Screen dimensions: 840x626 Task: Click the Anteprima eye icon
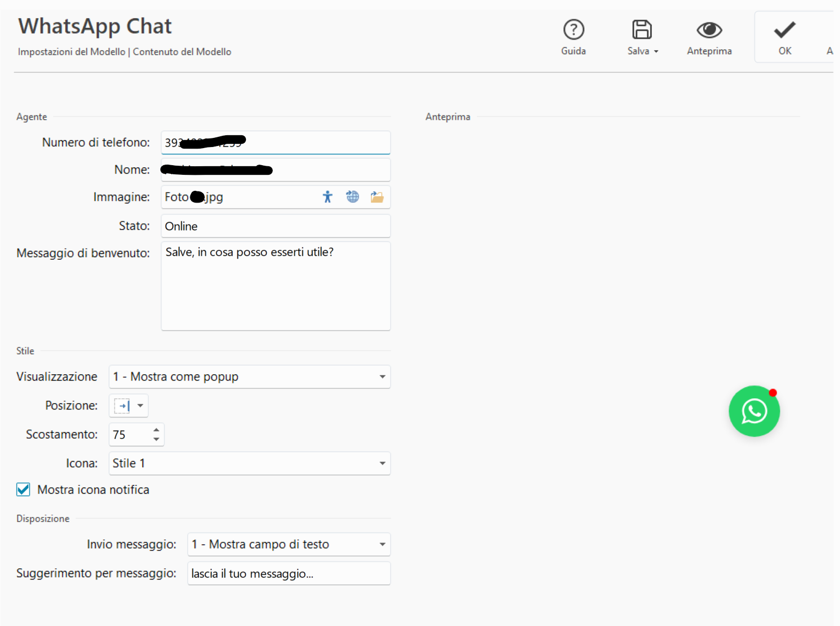pos(709,30)
